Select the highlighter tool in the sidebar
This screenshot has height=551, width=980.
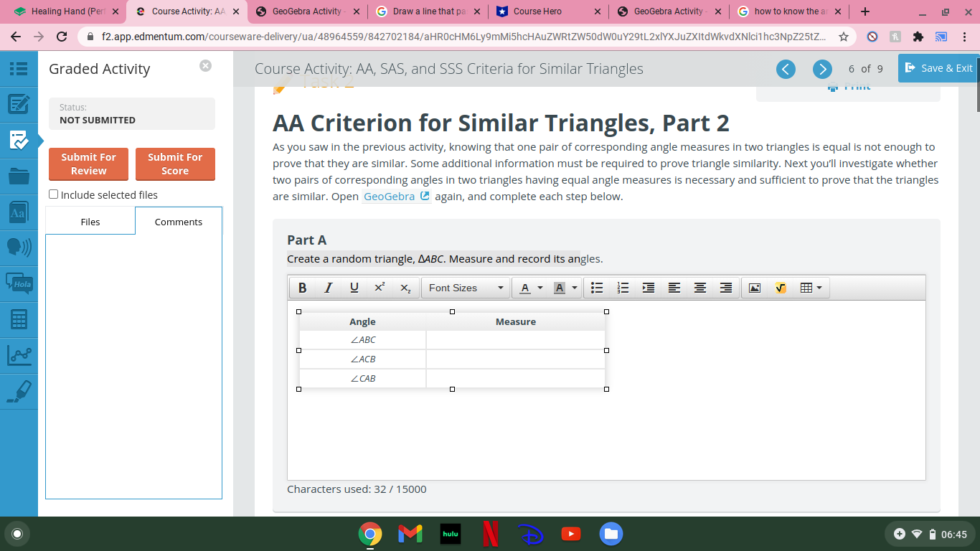click(x=19, y=391)
